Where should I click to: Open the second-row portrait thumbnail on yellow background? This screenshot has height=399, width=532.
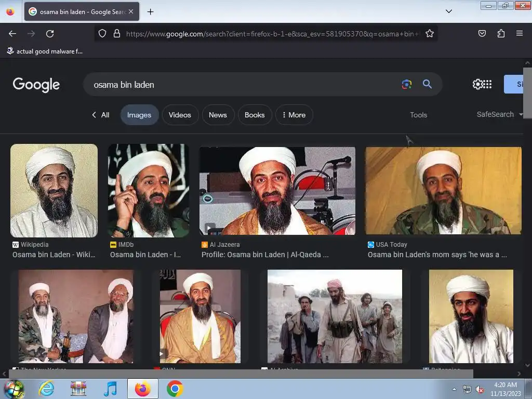tap(471, 316)
